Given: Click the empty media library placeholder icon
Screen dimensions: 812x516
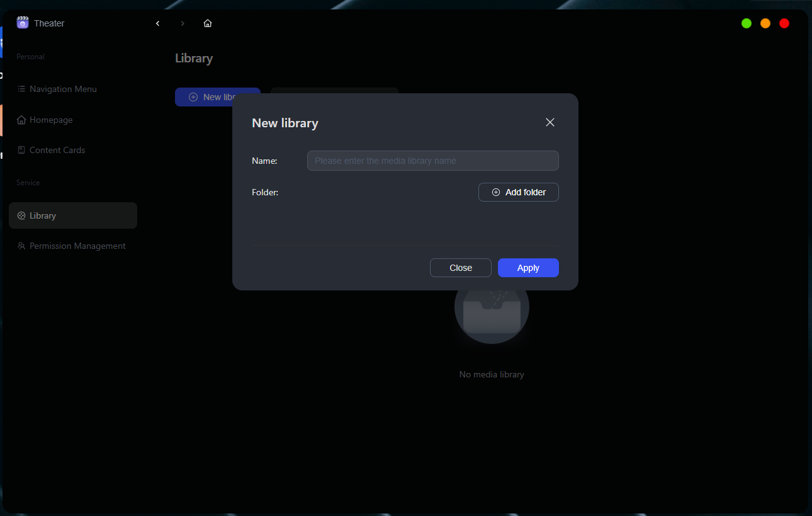Looking at the screenshot, I should pyautogui.click(x=492, y=317).
